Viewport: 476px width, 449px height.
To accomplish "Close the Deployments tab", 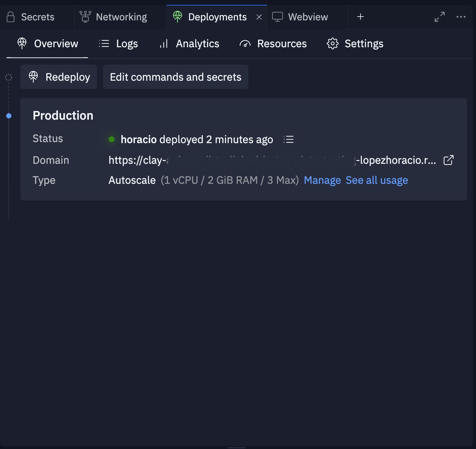I will (x=259, y=17).
